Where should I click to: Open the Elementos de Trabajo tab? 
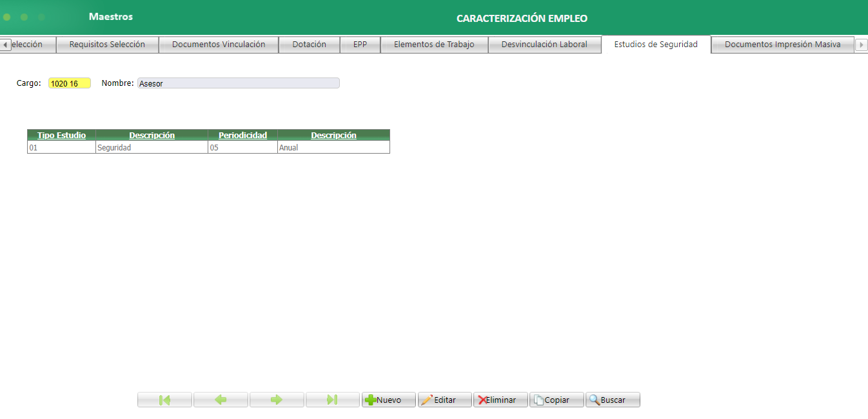(434, 45)
